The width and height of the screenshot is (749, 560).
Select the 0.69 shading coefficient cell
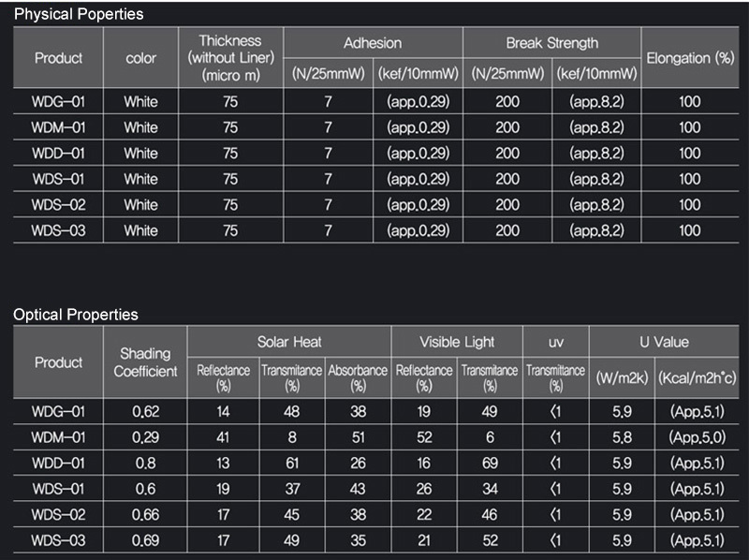145,540
